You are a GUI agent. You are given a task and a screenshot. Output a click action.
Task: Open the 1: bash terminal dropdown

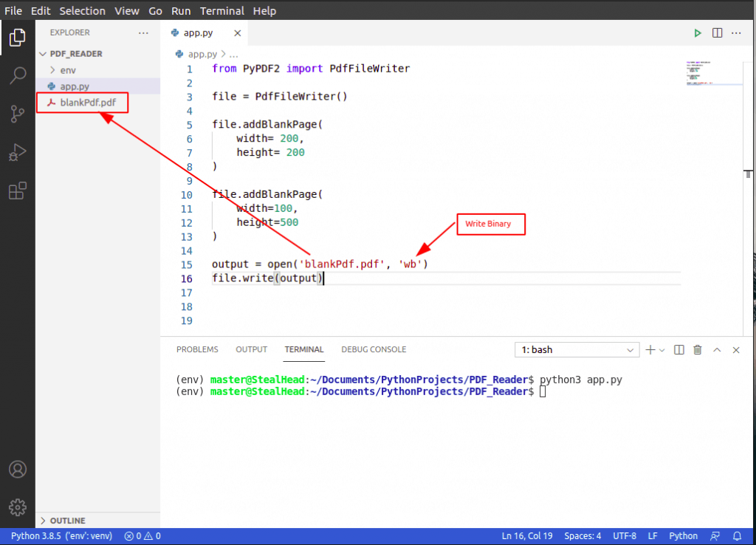[x=576, y=349]
